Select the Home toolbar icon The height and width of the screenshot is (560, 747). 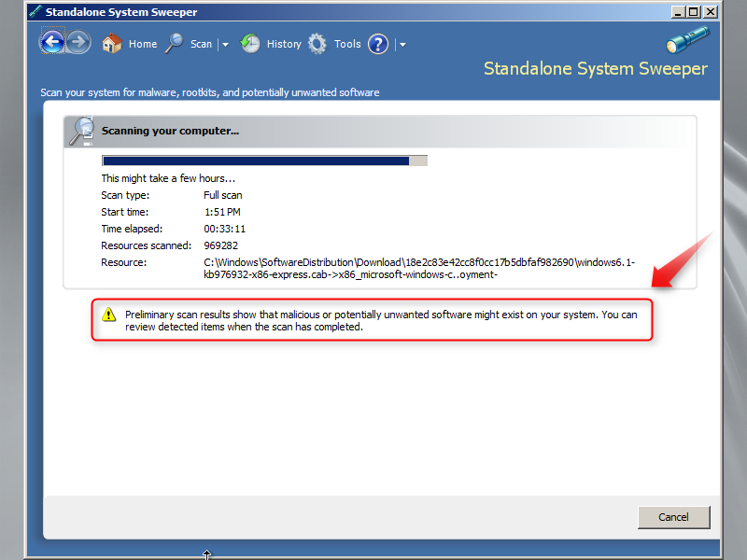tap(111, 43)
